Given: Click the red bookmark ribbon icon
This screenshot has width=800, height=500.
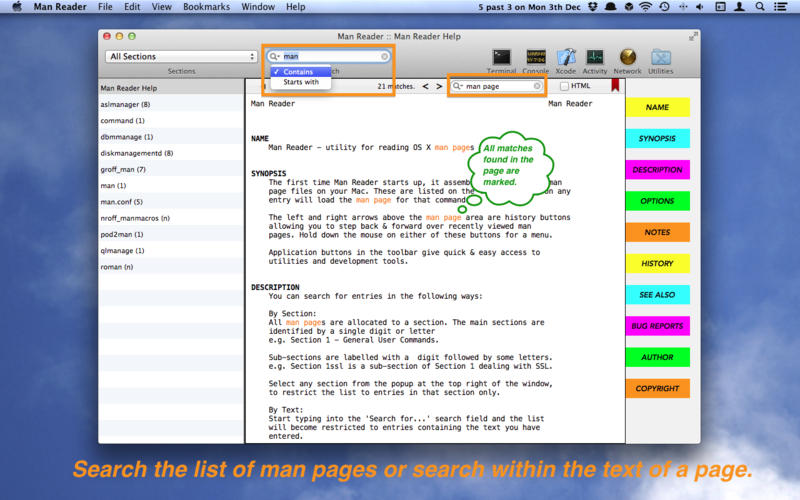Looking at the screenshot, I should [x=615, y=87].
